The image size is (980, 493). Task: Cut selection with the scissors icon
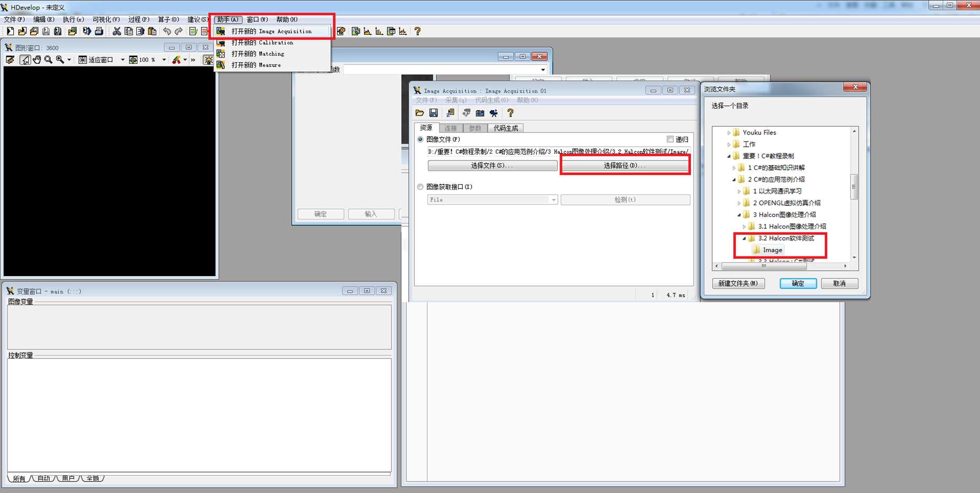coord(117,31)
